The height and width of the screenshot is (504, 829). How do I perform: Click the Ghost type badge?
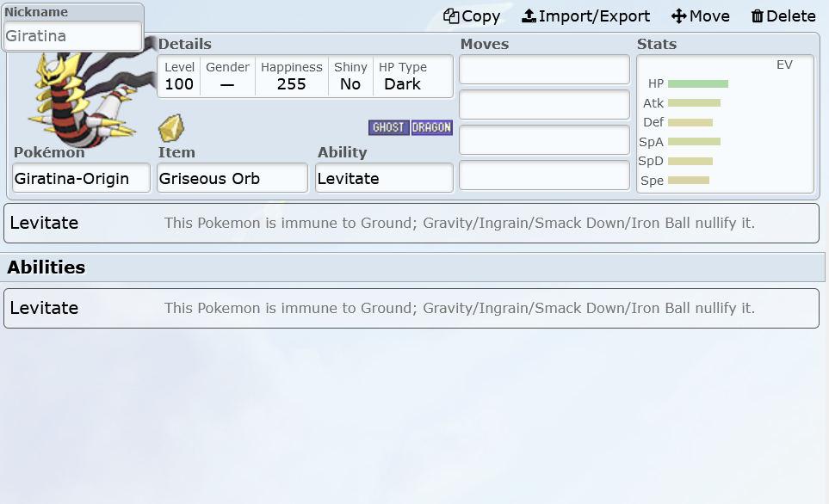tap(388, 127)
